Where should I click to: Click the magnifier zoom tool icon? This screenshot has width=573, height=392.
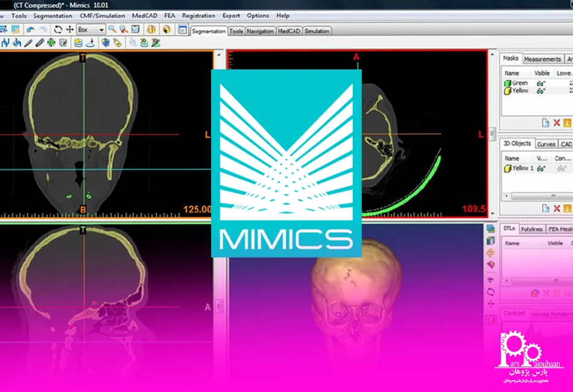[x=112, y=29]
